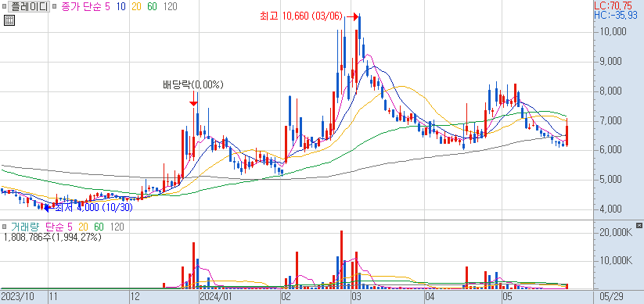Image resolution: width=644 pixels, height=304 pixels.
Task: Click the 04 month label on date axis
Action: 430,296
